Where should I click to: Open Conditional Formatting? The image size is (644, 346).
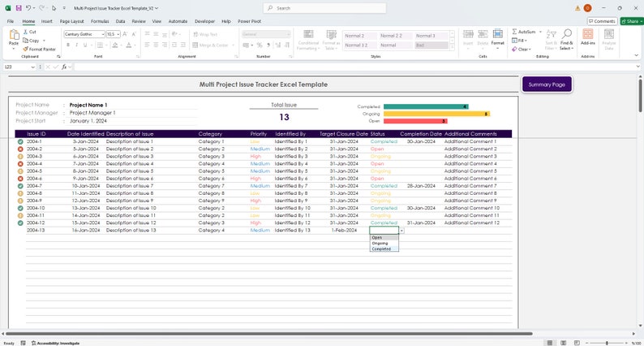(x=308, y=40)
